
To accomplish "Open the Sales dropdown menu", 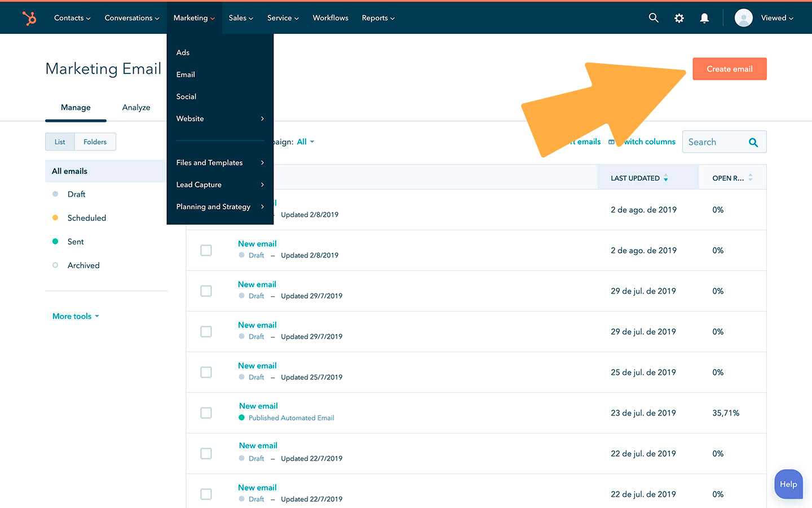I will tap(241, 18).
